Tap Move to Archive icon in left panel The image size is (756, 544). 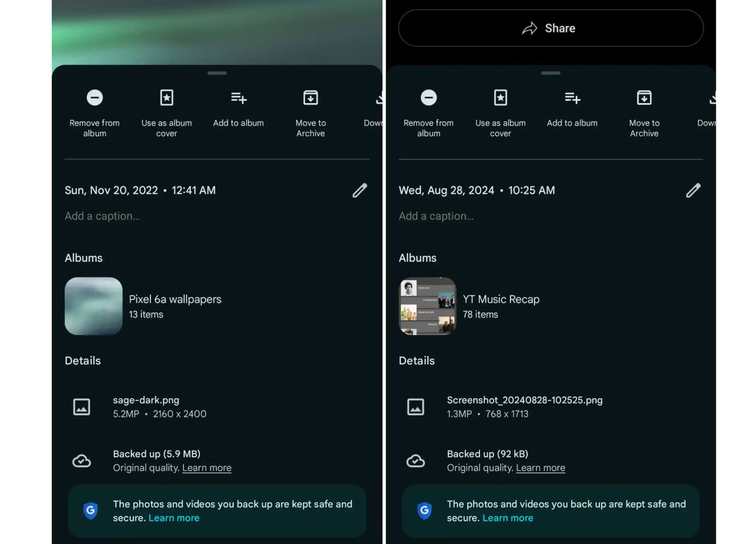(x=310, y=98)
